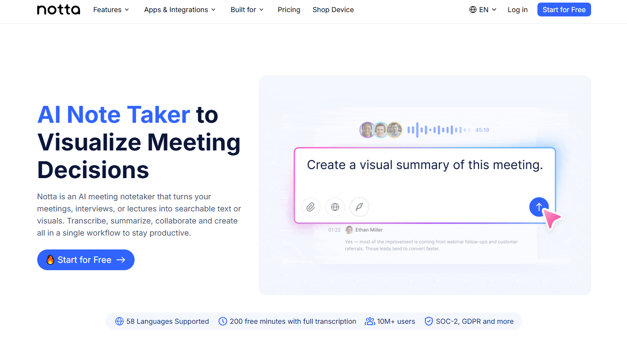Click the shield icon beside SOC-2, GDPR
627x364 pixels.
coord(429,321)
